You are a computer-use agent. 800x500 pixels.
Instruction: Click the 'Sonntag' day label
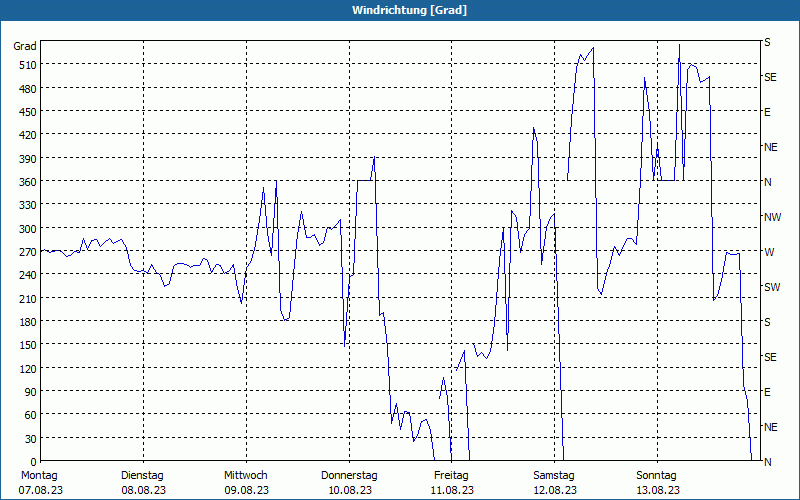(656, 475)
